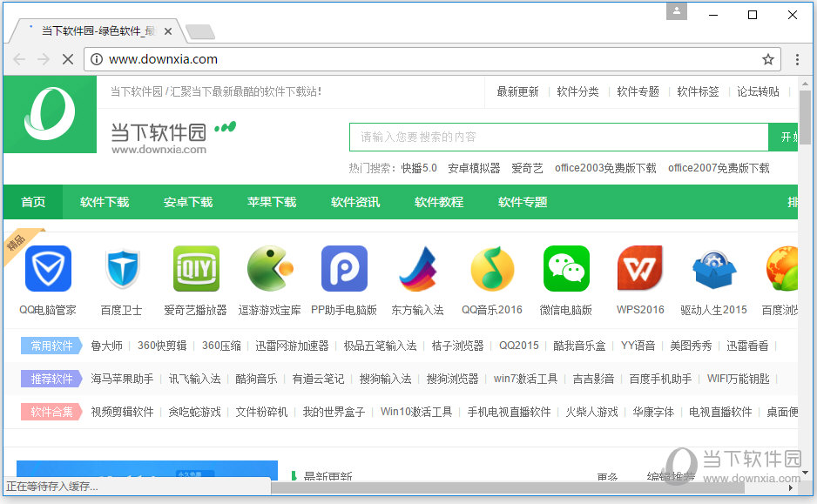Click the 软件分类 top link
This screenshot has width=817, height=504.
[577, 91]
